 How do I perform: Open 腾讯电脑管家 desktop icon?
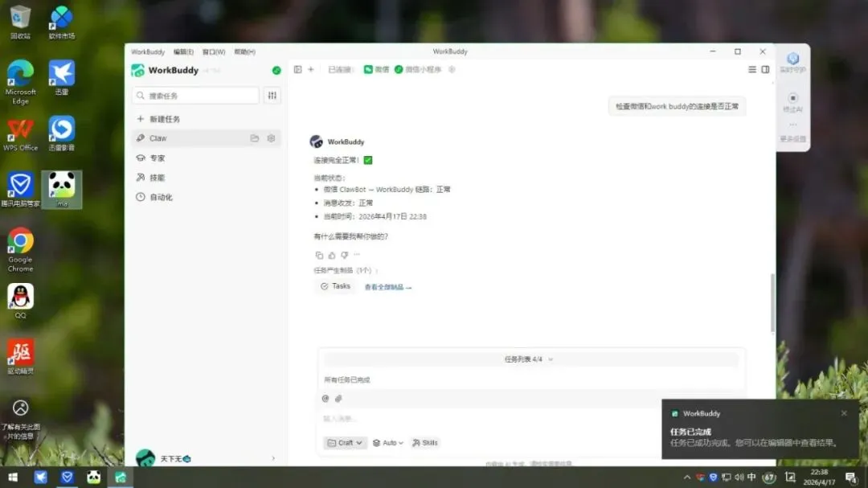[x=20, y=189]
